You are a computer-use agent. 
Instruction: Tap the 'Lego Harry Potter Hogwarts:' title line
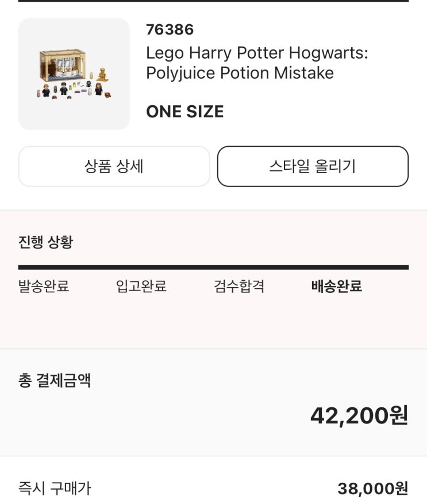pos(256,53)
